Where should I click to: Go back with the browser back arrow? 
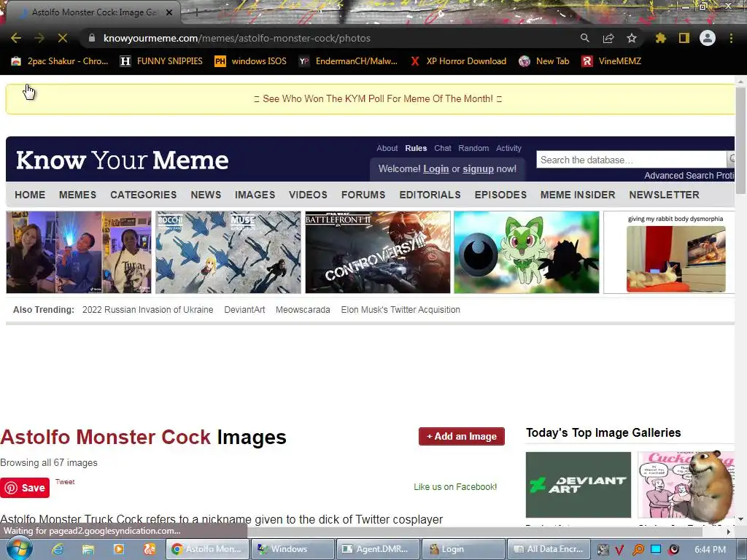coord(16,38)
